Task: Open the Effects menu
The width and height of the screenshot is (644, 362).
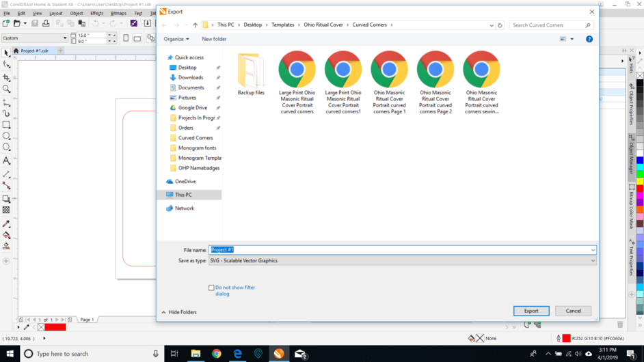Action: pyautogui.click(x=97, y=13)
